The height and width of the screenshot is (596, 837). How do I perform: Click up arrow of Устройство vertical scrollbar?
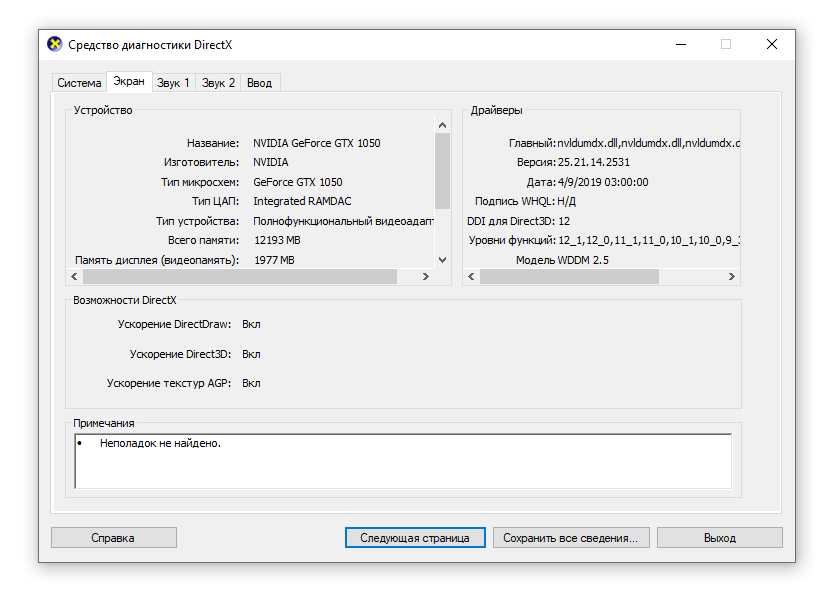[x=442, y=125]
